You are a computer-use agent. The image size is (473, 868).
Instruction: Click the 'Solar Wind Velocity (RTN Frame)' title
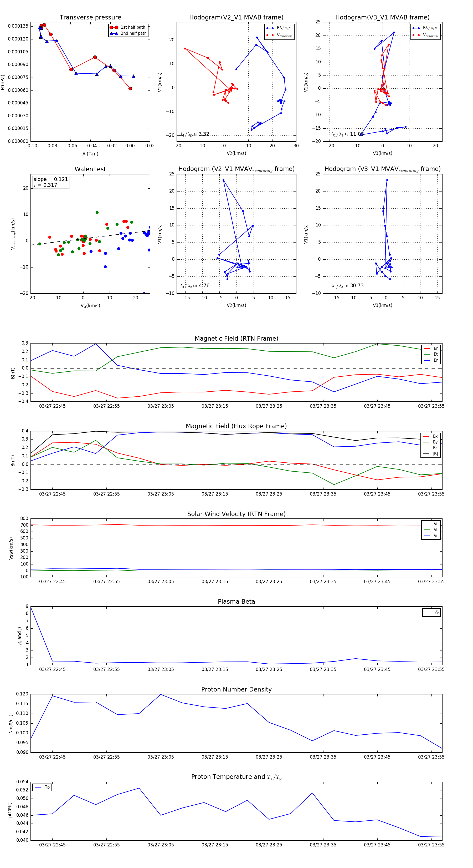(x=236, y=514)
